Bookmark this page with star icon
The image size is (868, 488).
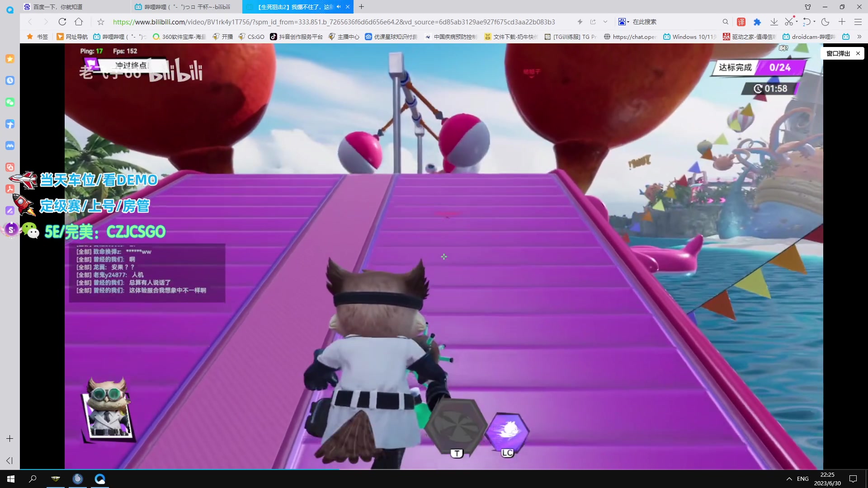click(x=101, y=22)
